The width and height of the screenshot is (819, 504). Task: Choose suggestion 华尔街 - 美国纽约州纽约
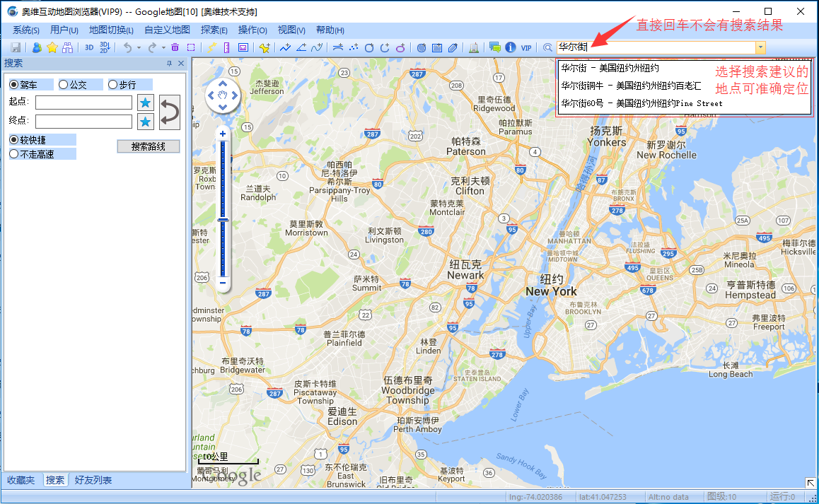[x=610, y=68]
